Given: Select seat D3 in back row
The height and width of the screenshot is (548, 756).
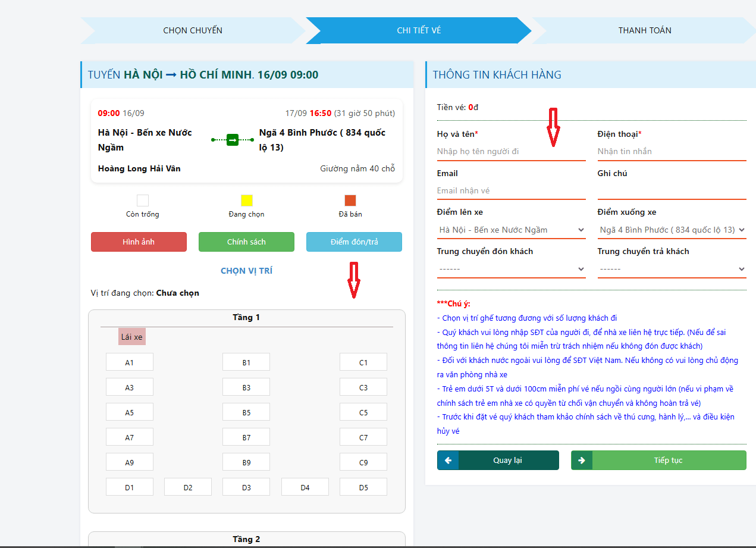Looking at the screenshot, I should pyautogui.click(x=246, y=487).
